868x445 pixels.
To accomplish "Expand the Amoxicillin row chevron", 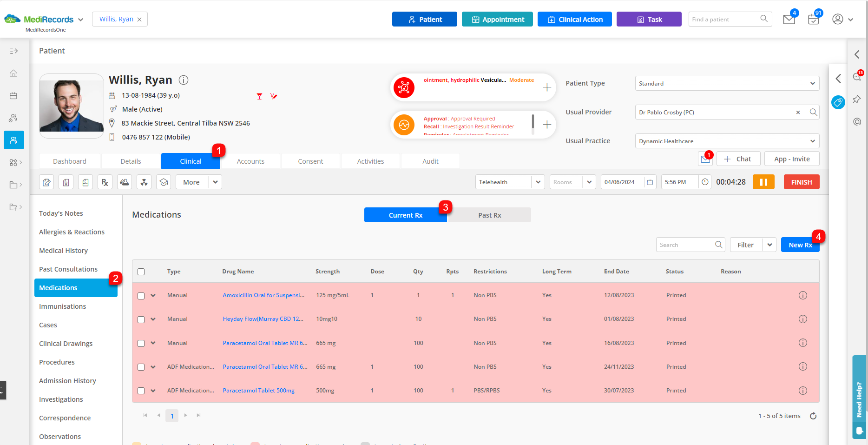I will (x=153, y=295).
